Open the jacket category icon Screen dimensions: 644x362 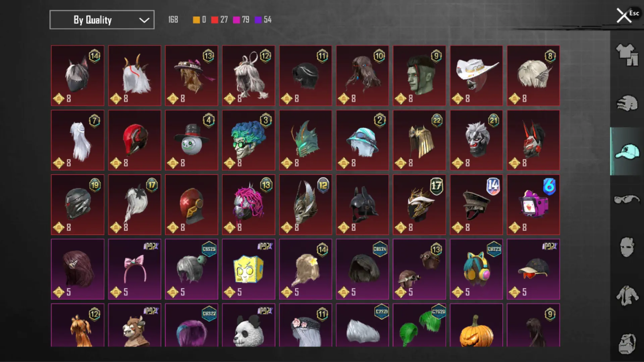[x=627, y=296]
